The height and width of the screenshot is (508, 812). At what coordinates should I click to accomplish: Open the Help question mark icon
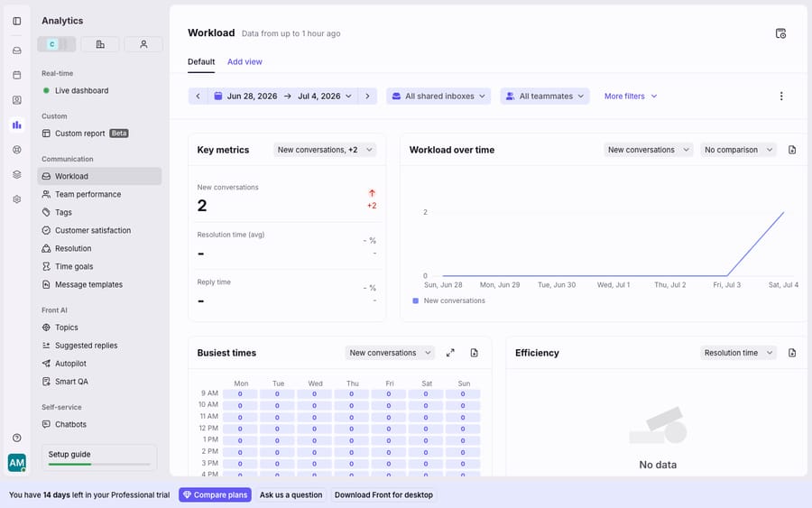coord(16,439)
